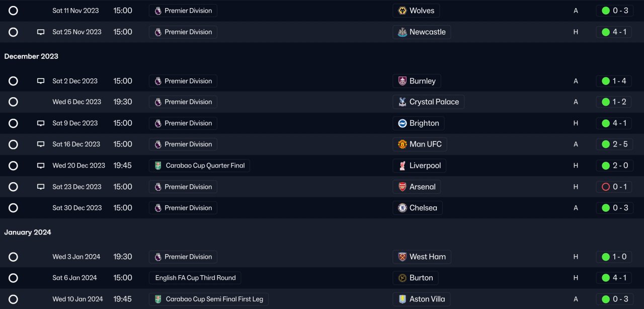Open the Aston Villa team link
Screen dimensions: 644x309
(427, 299)
